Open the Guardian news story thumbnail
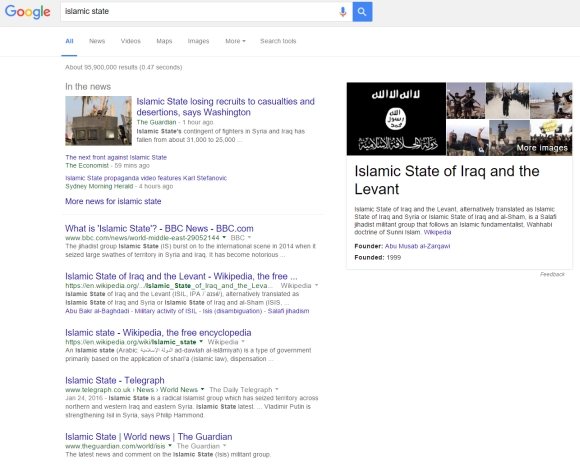Viewport: 580px width, 466px height. point(98,121)
